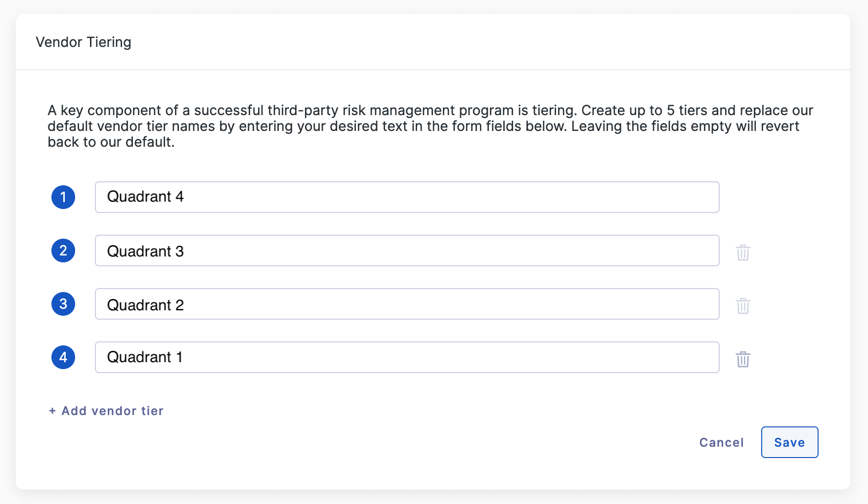Click the blue number 3 tier badge
Screen dimensions: 868x504
tap(63, 304)
